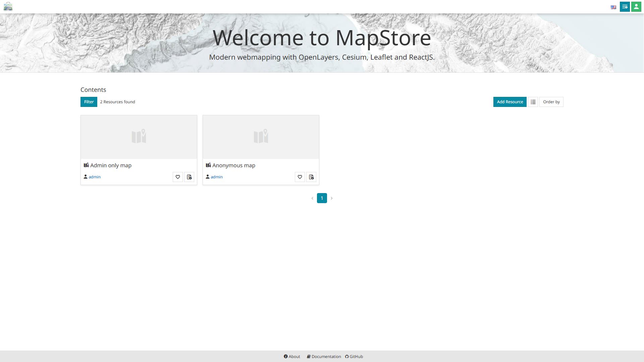Open the GitHub footer link
Screen dimensions: 644x362
click(x=354, y=357)
